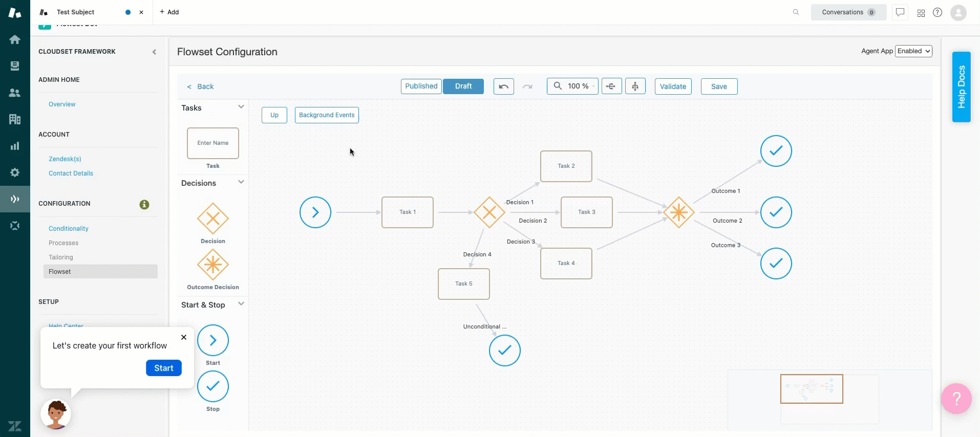The height and width of the screenshot is (437, 980).
Task: Open the help question mark icon in top bar
Action: tap(938, 12)
